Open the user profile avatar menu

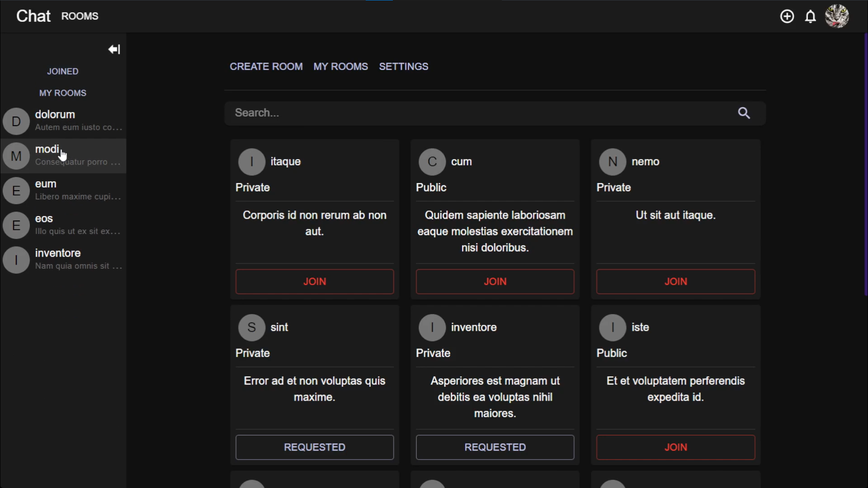837,17
